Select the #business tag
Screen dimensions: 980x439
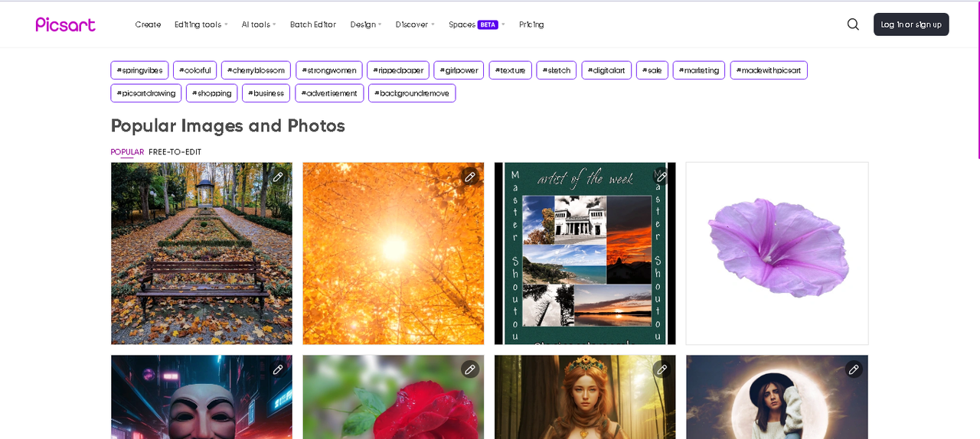pos(266,93)
